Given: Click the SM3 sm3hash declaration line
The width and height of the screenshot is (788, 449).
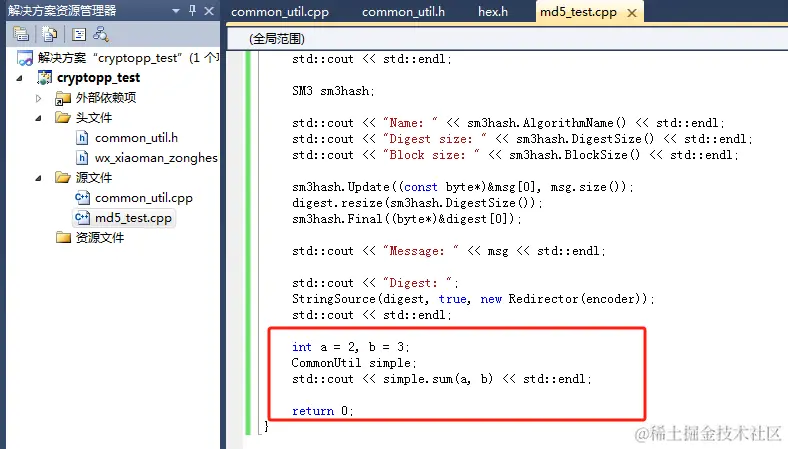Looking at the screenshot, I should pos(333,91).
